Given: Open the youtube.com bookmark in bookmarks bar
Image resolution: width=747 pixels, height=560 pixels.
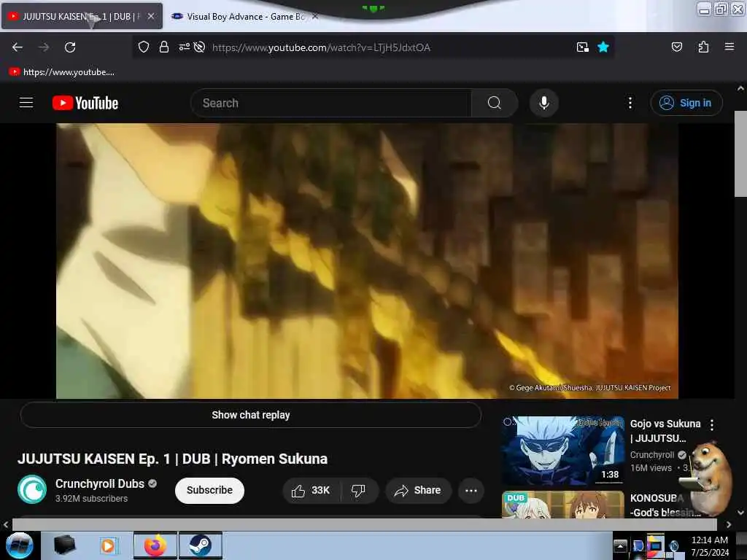Looking at the screenshot, I should 62,72.
